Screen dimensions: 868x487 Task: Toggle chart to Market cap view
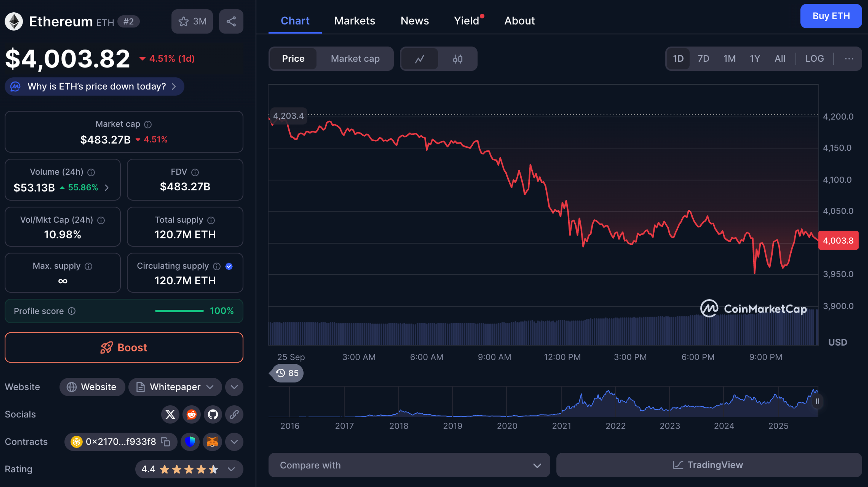pyautogui.click(x=355, y=59)
